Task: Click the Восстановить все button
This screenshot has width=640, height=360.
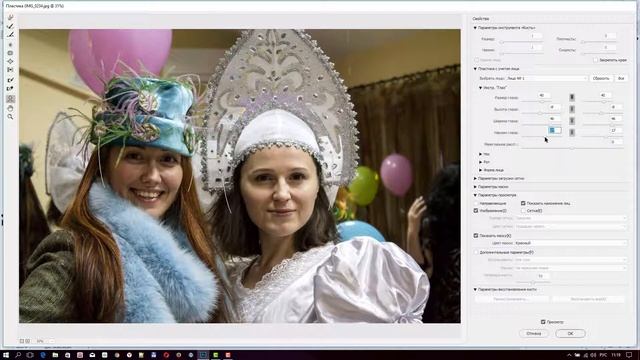Action: tap(588, 299)
